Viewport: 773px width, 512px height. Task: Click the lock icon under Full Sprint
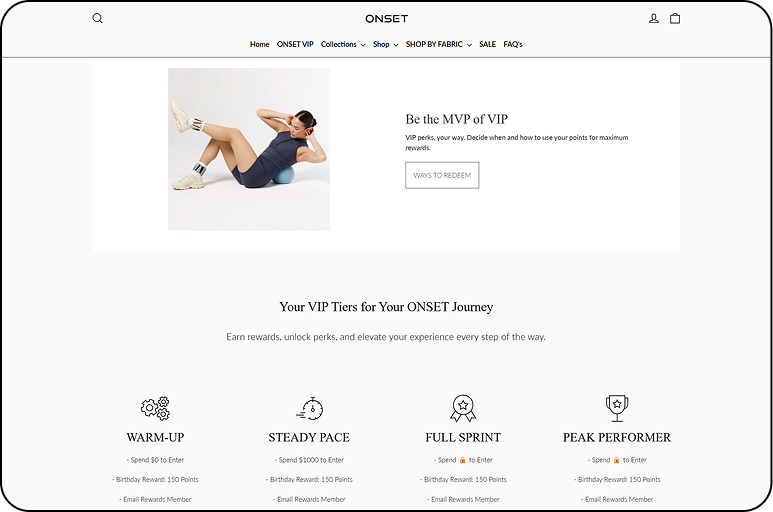[462, 460]
